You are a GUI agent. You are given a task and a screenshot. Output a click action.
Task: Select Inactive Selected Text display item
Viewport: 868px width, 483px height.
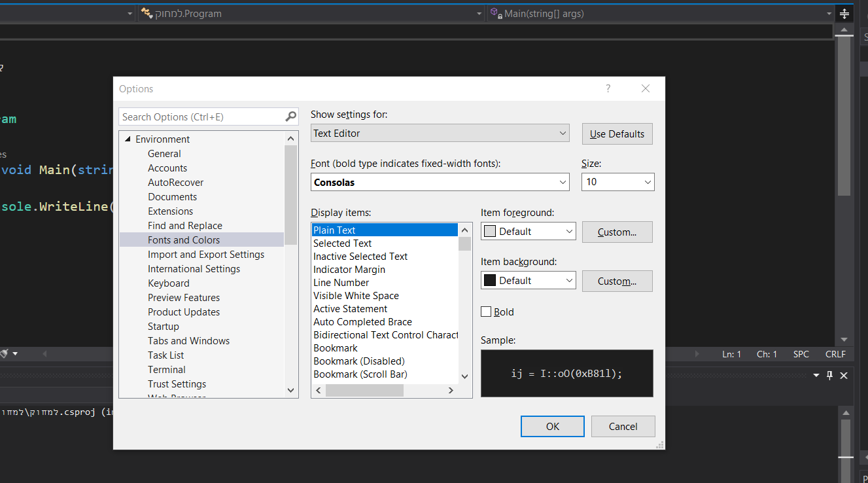(x=385, y=256)
